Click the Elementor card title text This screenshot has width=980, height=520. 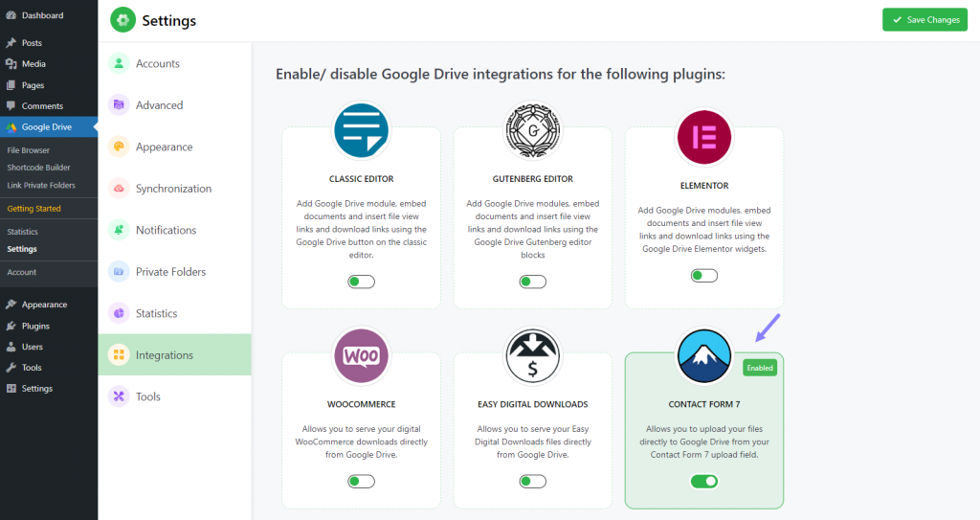pyautogui.click(x=704, y=185)
